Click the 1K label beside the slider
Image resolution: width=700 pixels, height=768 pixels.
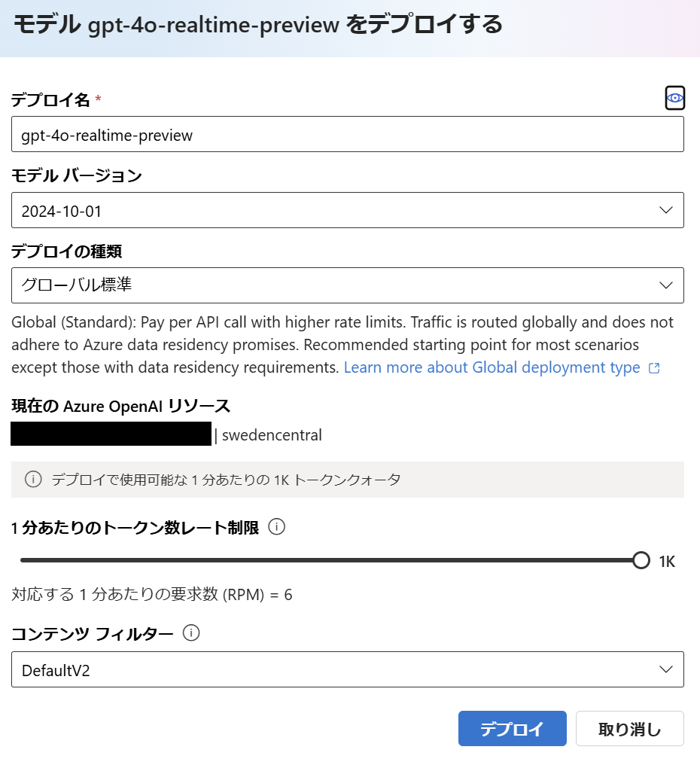pyautogui.click(x=669, y=560)
